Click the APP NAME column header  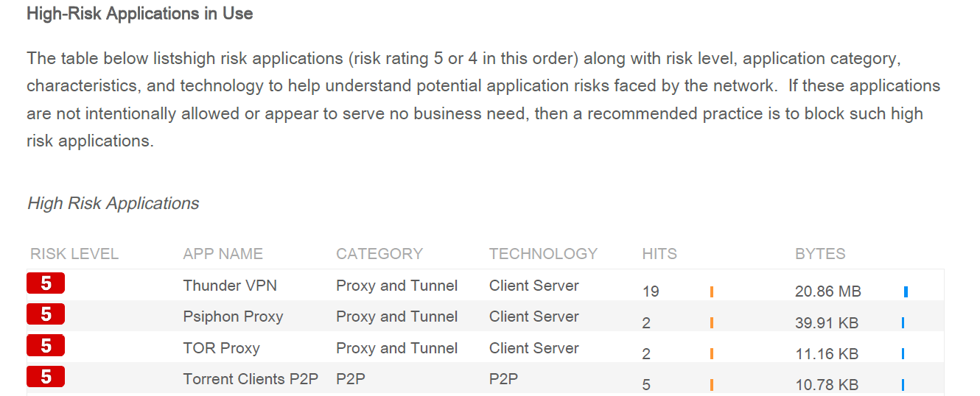point(223,254)
